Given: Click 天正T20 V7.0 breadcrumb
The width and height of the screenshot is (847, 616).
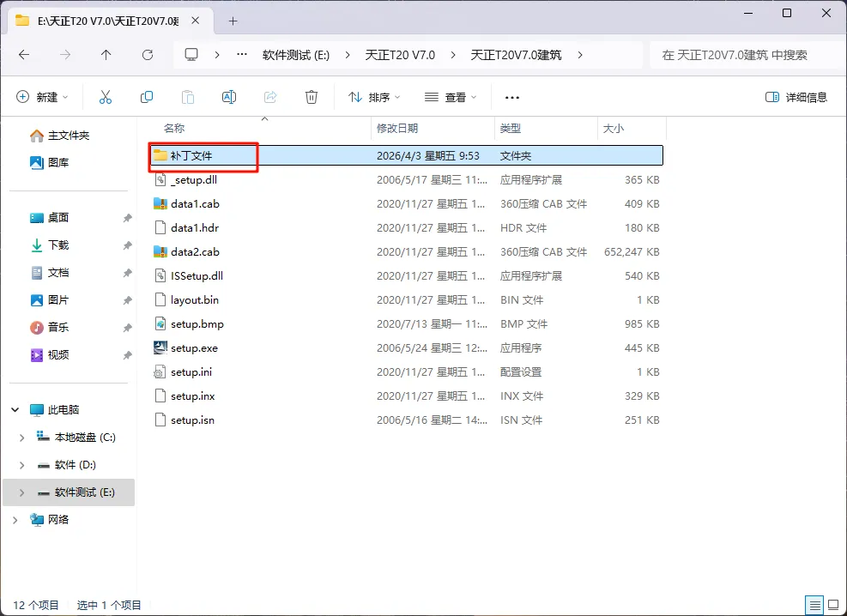Looking at the screenshot, I should pyautogui.click(x=400, y=55).
